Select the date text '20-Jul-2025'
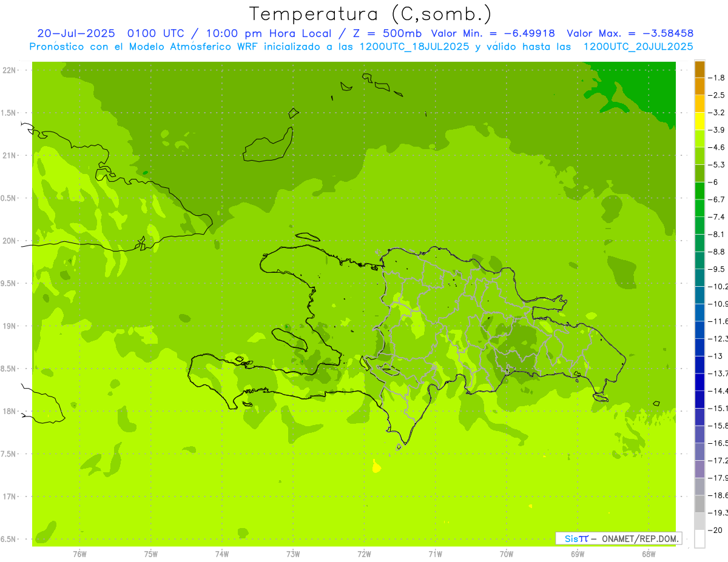 pos(76,33)
